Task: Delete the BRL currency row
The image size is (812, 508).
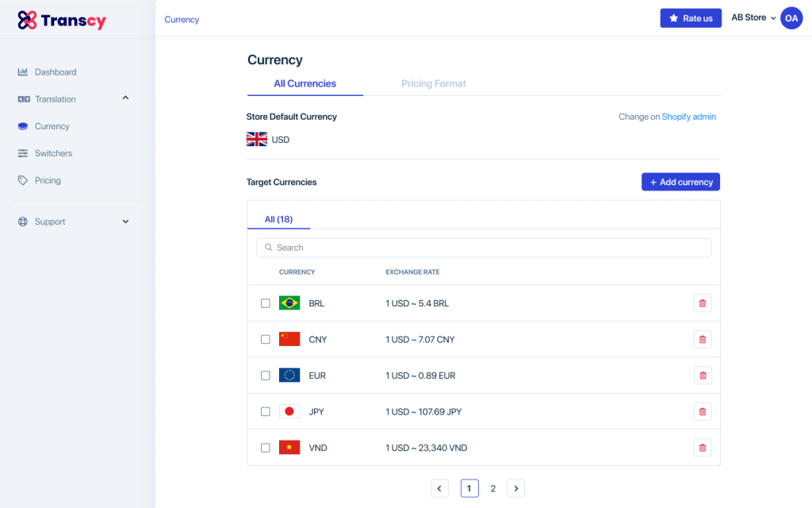Action: click(702, 302)
